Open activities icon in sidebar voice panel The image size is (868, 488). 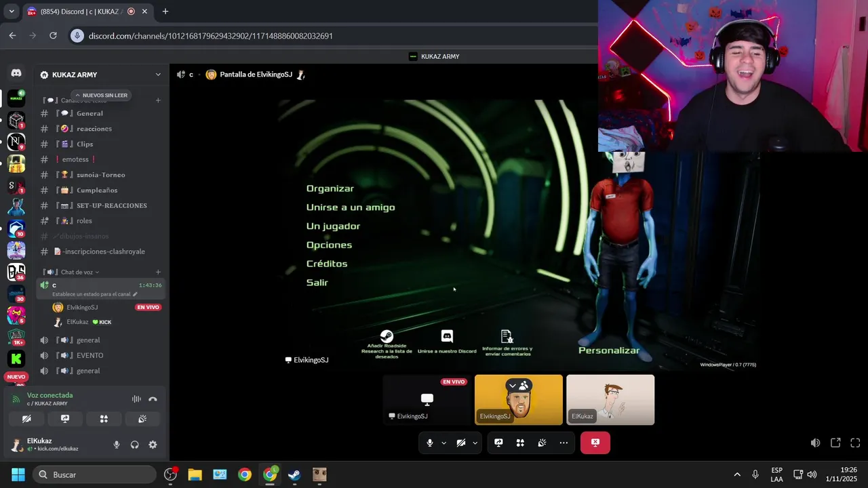(104, 419)
